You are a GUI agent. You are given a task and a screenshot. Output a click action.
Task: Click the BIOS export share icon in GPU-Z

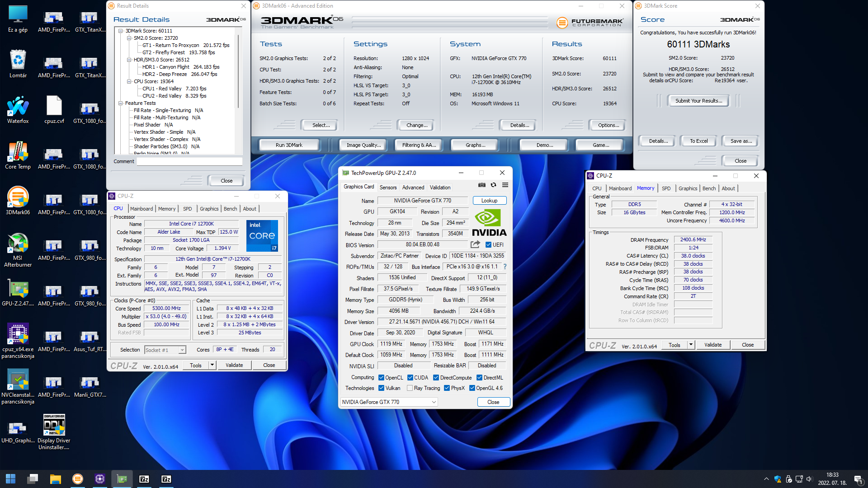pos(475,244)
